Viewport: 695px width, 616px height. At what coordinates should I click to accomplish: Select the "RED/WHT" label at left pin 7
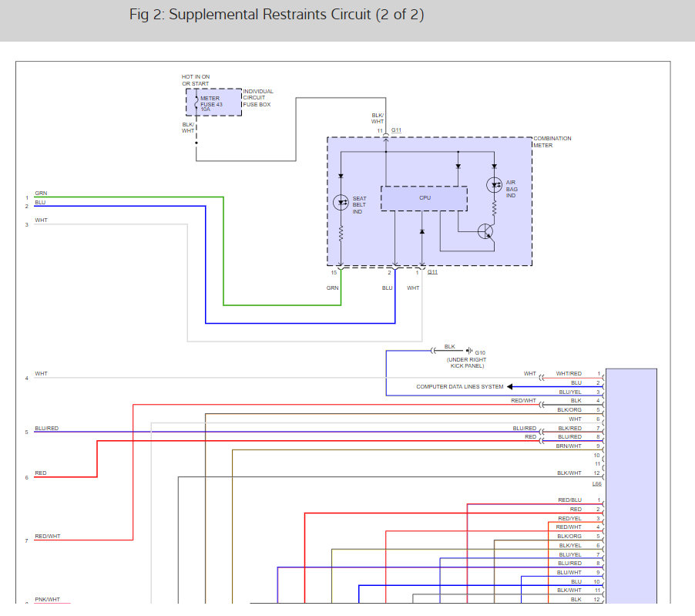pos(48,536)
